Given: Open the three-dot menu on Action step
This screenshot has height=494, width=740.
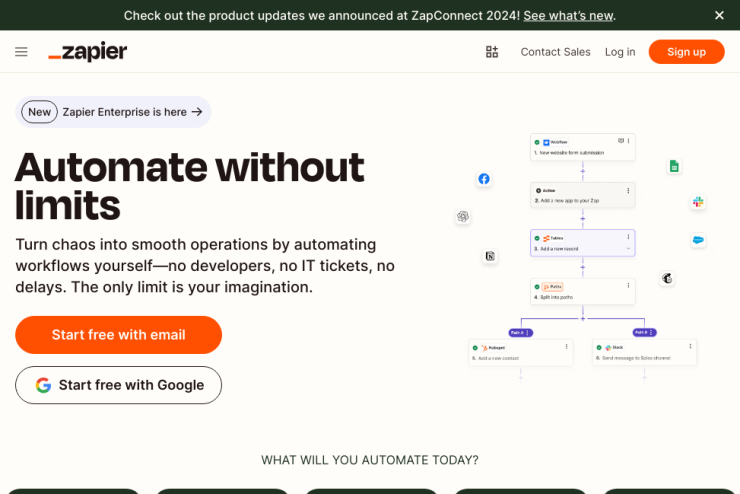Looking at the screenshot, I should point(628,191).
